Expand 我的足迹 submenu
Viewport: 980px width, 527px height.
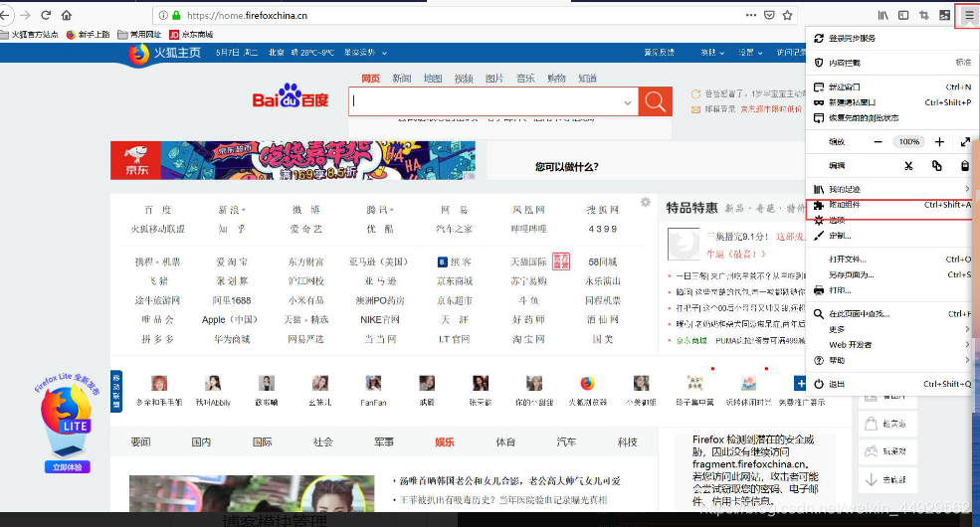pyautogui.click(x=891, y=189)
